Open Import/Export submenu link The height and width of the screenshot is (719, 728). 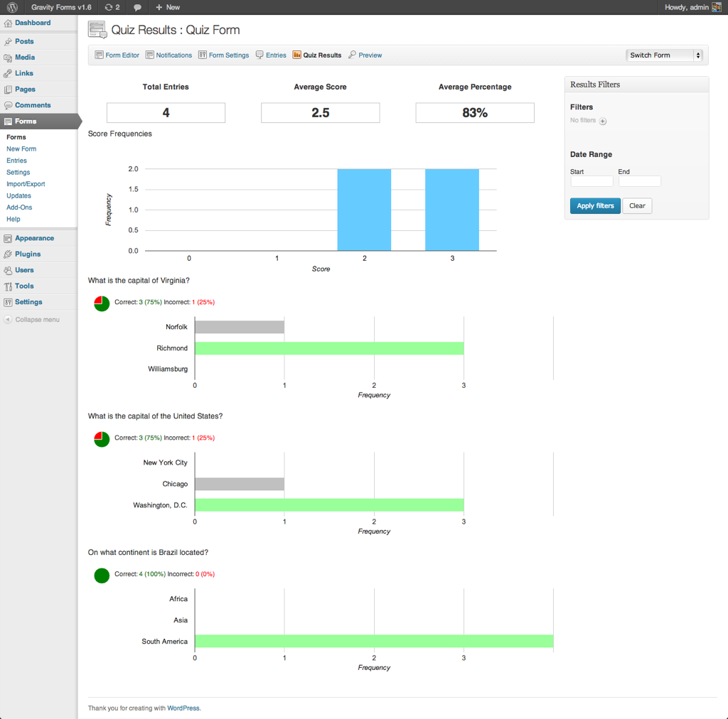tap(26, 184)
